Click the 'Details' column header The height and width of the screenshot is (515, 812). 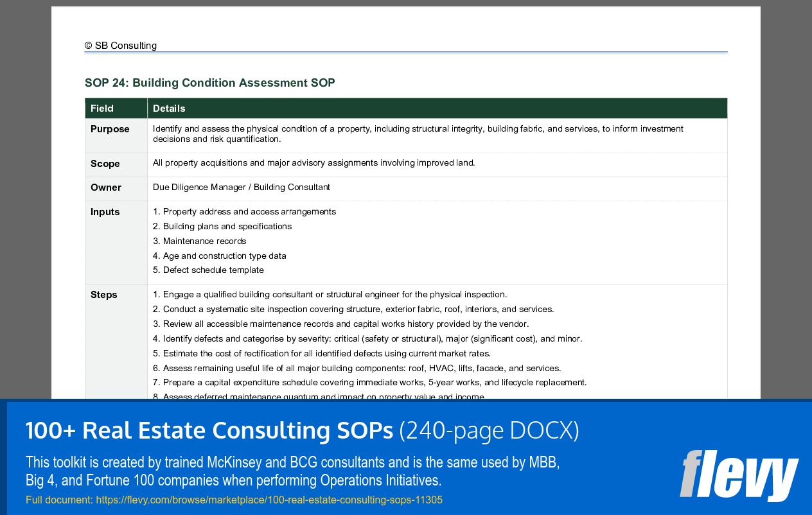pos(169,108)
